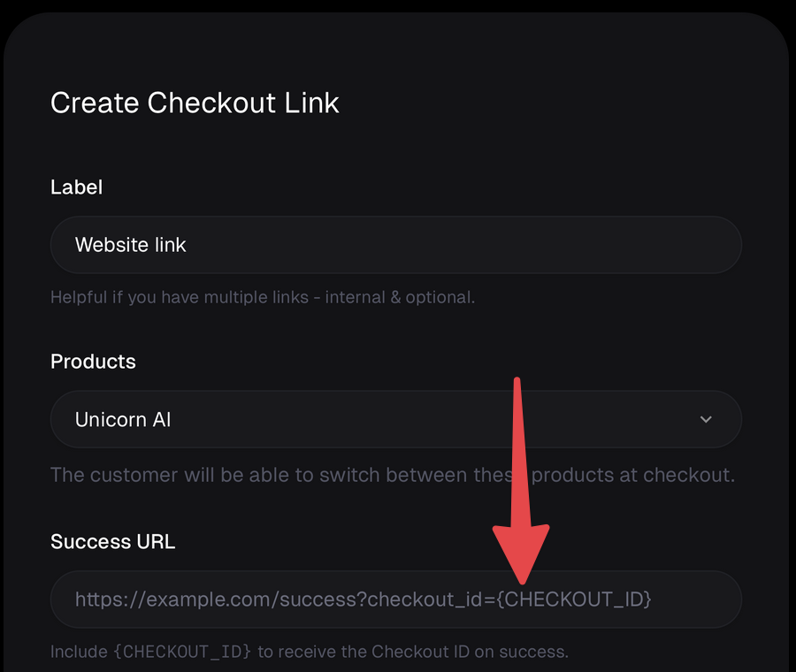Select the "Unicorn AI" text in Products
This screenshot has width=796, height=672.
123,419
